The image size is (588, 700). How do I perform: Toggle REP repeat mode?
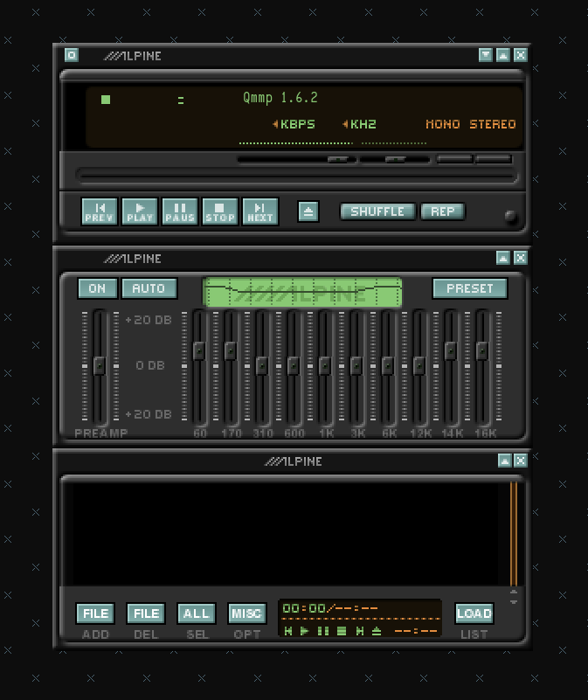[442, 211]
